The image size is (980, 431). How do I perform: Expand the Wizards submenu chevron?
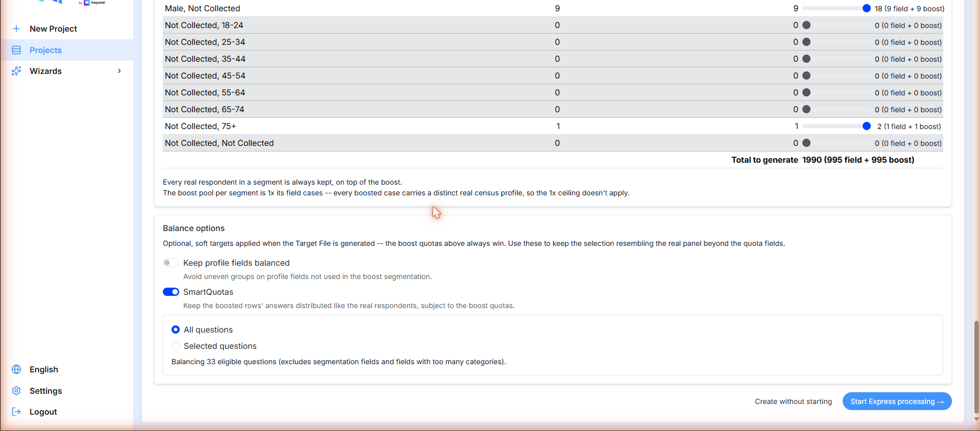[x=119, y=71]
